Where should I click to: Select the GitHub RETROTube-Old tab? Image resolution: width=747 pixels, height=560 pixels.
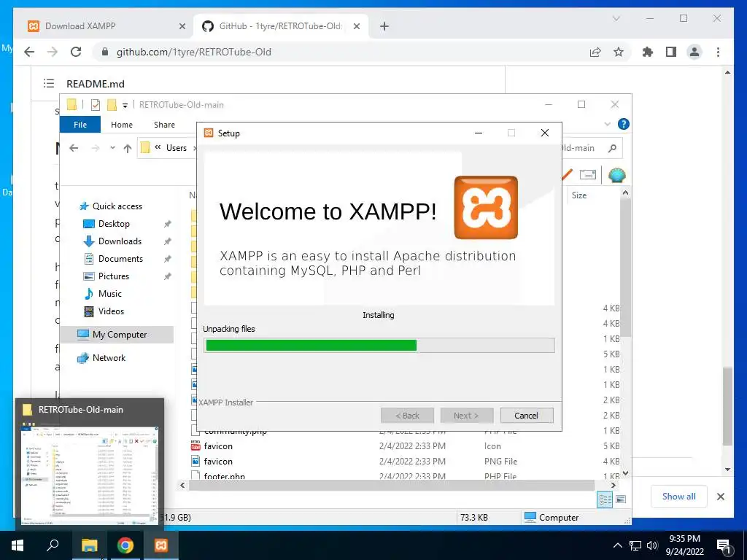281,26
